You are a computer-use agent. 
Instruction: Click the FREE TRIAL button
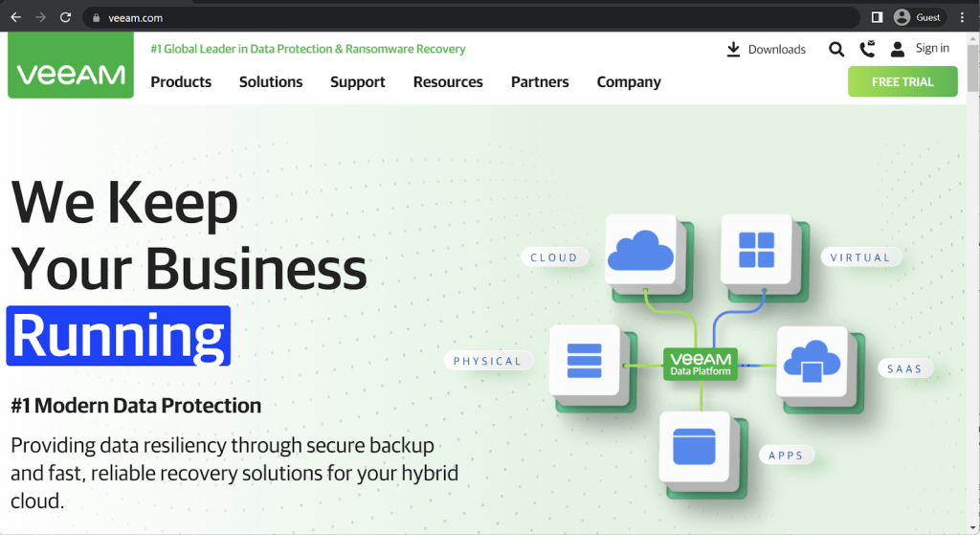pos(902,82)
